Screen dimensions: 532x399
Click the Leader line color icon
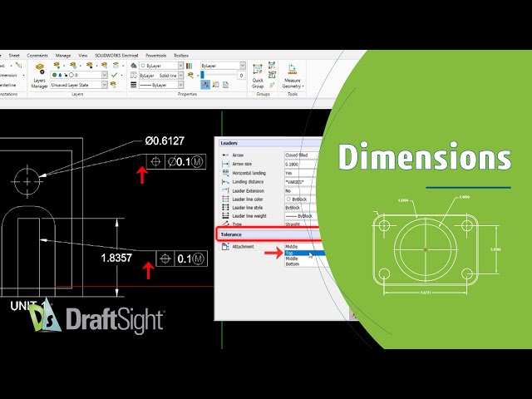[225, 199]
